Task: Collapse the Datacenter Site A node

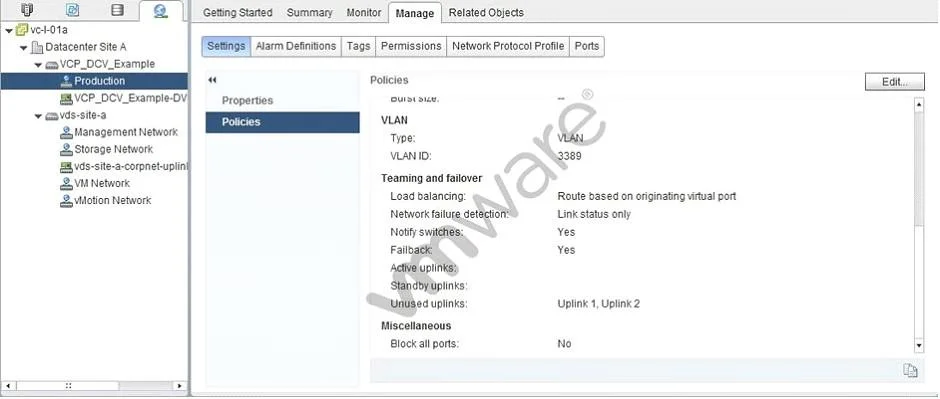Action: coord(23,47)
